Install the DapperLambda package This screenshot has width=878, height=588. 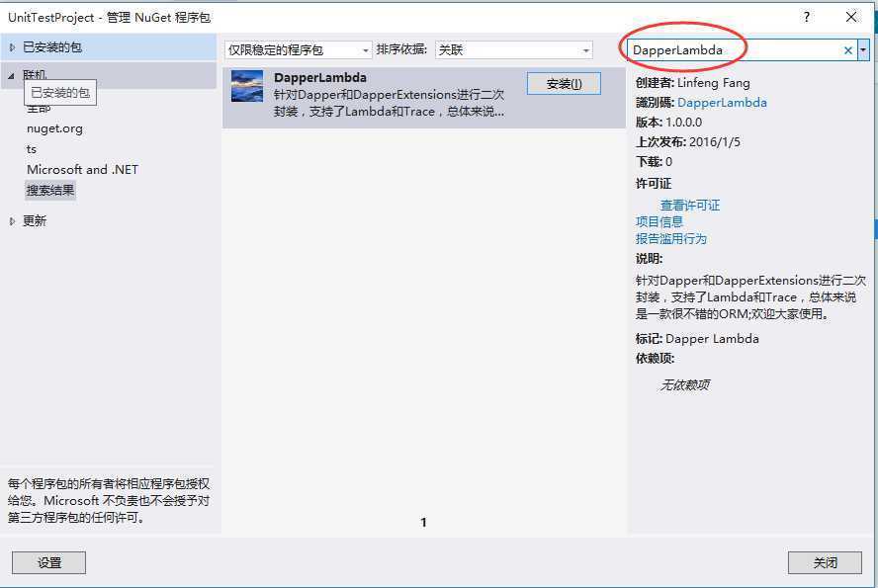pos(564,84)
